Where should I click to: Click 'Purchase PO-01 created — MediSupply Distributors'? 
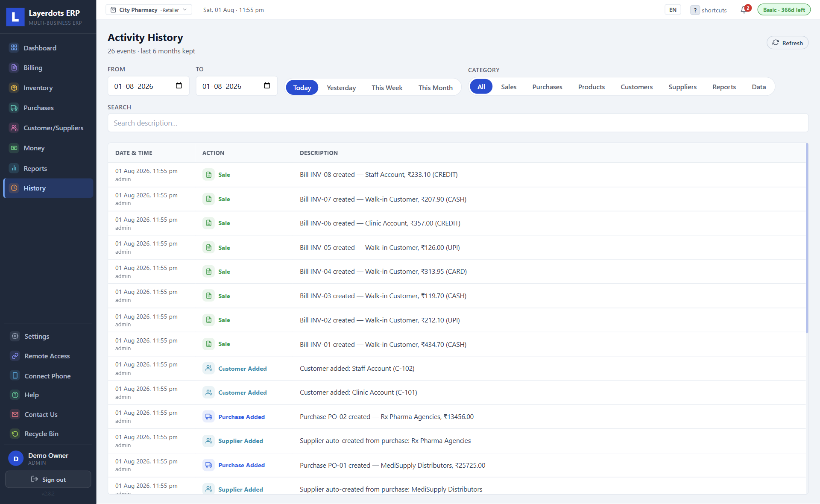click(392, 465)
